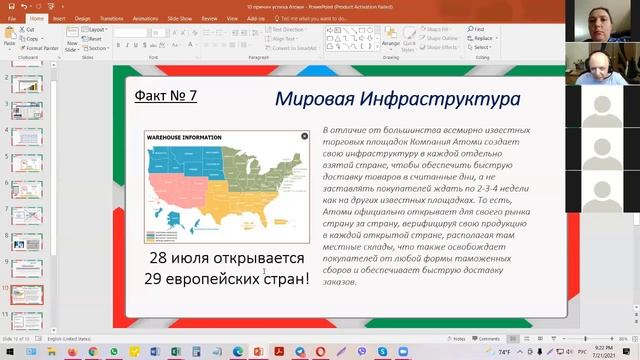Close the warehouse map popup with X
Image resolution: width=640 pixels, height=360 pixels.
[x=304, y=136]
